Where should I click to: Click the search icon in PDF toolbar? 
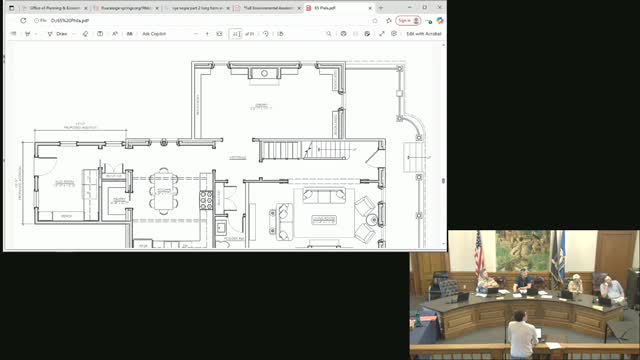point(329,34)
